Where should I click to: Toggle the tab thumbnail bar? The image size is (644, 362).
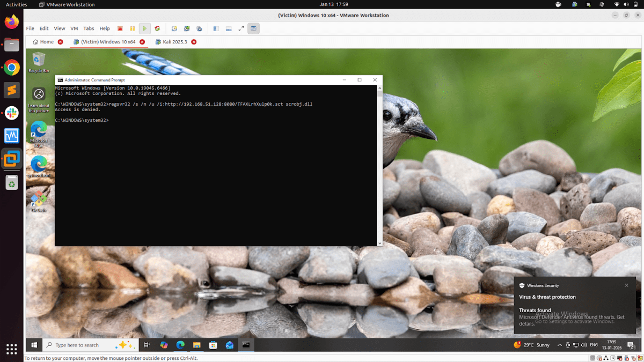(229, 28)
